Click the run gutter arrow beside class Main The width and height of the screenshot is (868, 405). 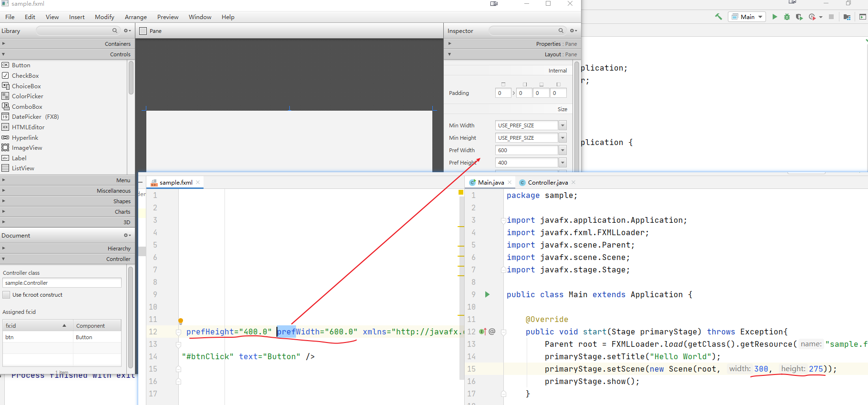pyautogui.click(x=487, y=294)
